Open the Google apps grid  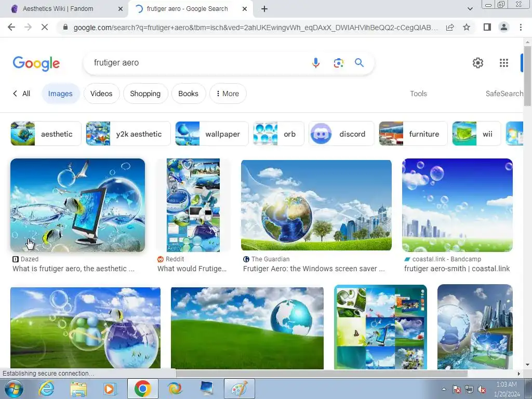(504, 63)
